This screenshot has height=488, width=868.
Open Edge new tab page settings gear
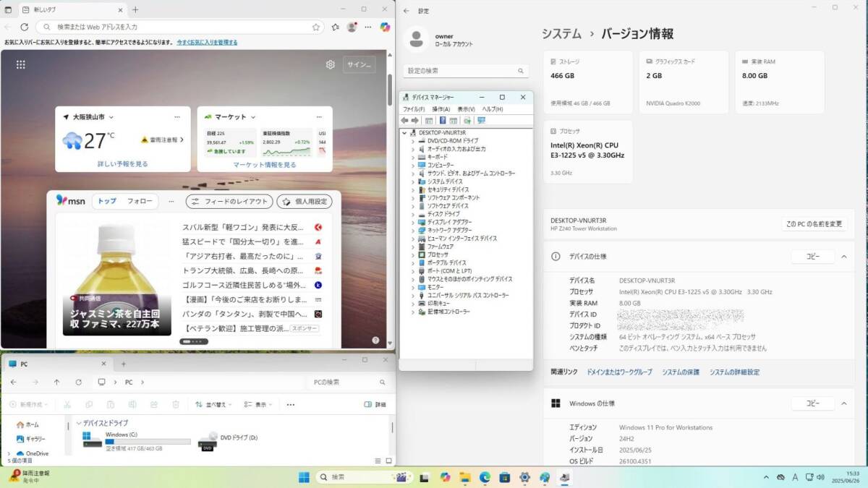point(331,64)
